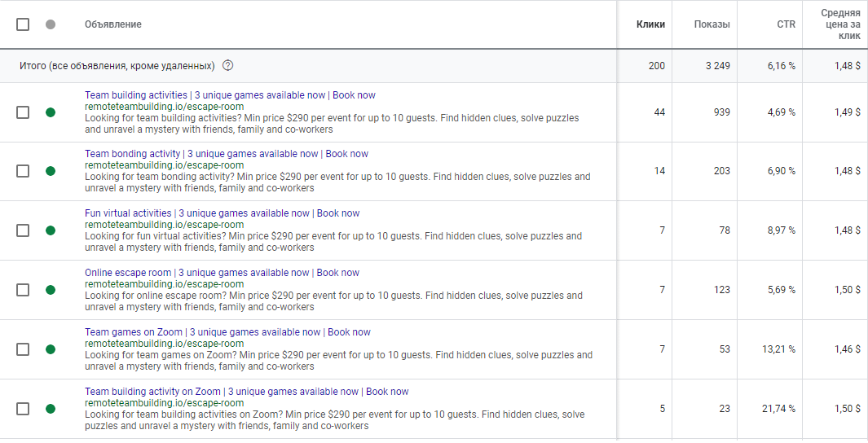Click the total average cost 1,48 $ in Итого row
The height and width of the screenshot is (443, 868).
click(848, 66)
